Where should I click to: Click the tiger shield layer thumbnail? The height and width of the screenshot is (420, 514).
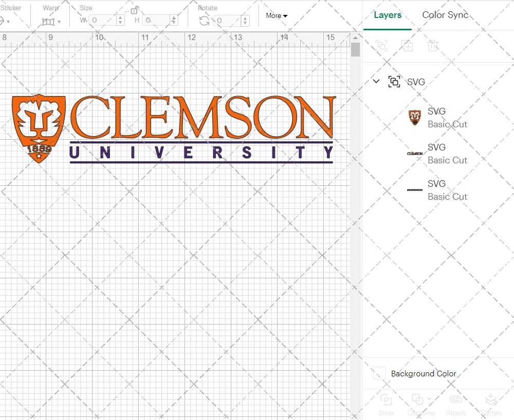pyautogui.click(x=414, y=118)
